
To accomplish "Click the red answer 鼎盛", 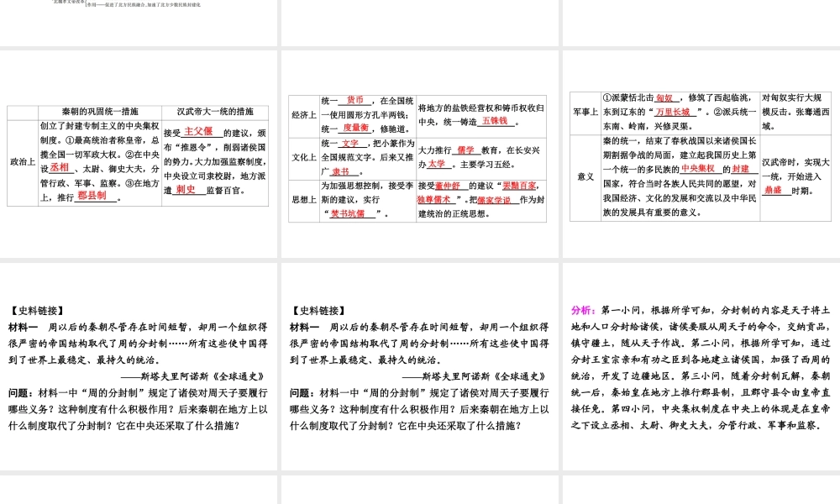I will (x=773, y=190).
